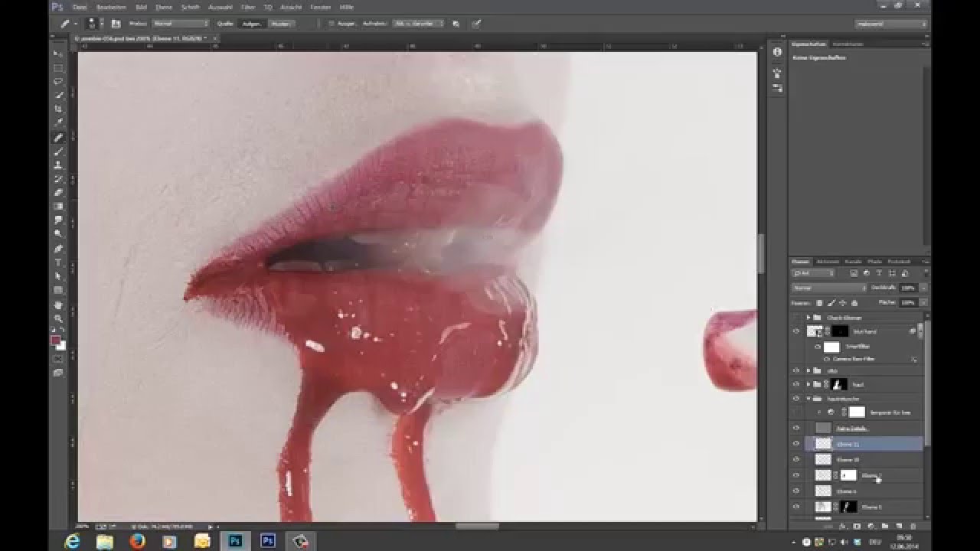The height and width of the screenshot is (551, 980).
Task: Activate the Zoom magnifier tool
Action: tap(58, 318)
